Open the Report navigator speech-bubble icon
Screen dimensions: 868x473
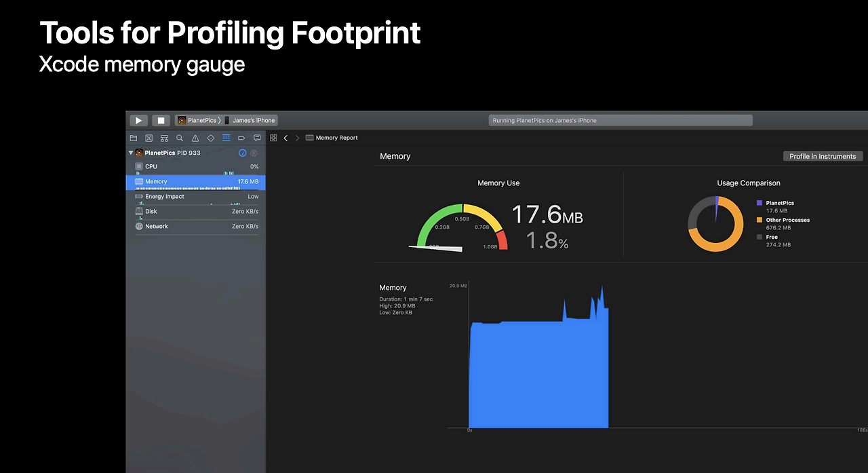[257, 138]
